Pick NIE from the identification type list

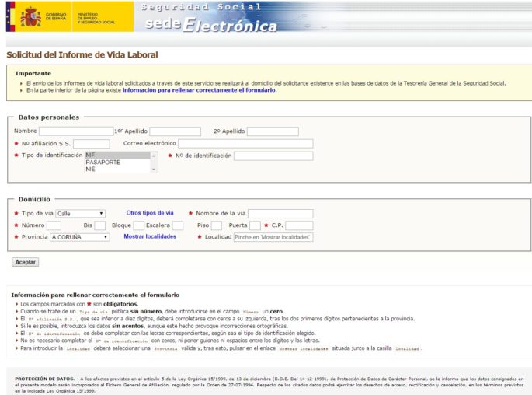pos(116,169)
